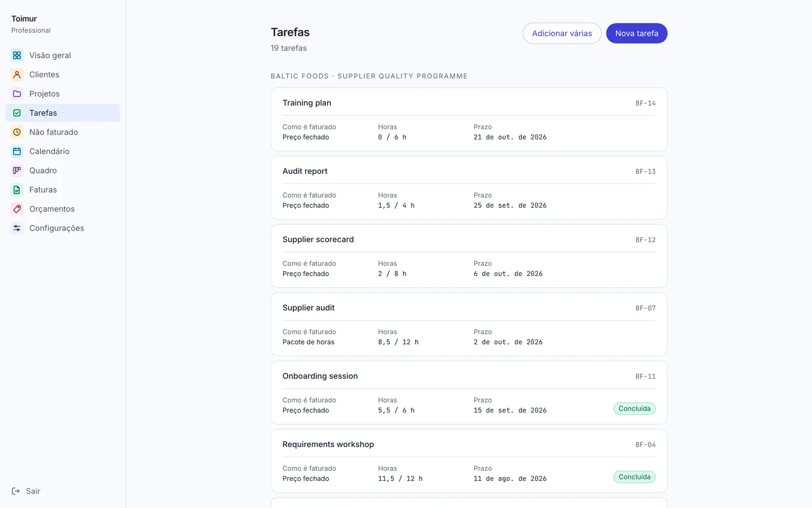812x508 pixels.
Task: Click the 11 de ago. de 2026 deadline
Action: click(x=510, y=479)
